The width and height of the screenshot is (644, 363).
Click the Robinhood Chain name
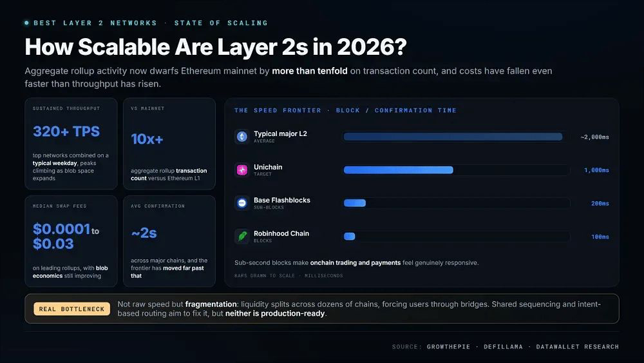pyautogui.click(x=281, y=233)
